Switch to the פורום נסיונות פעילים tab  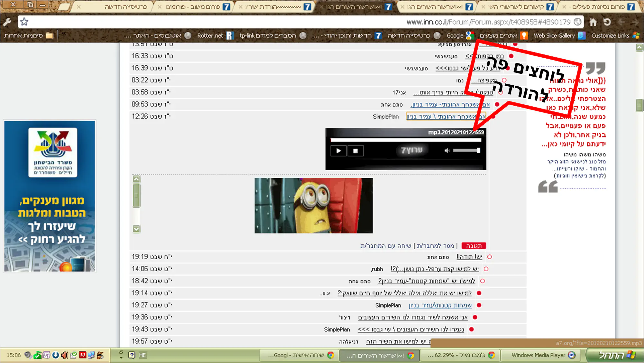(x=599, y=6)
